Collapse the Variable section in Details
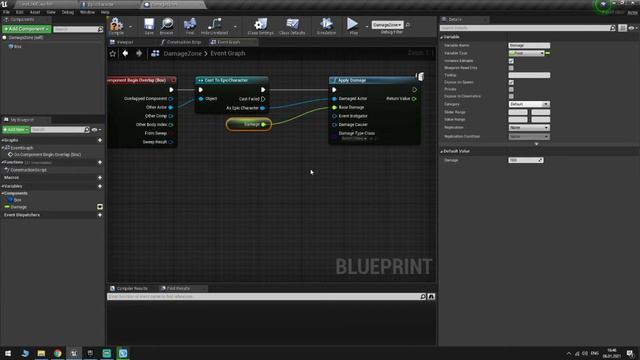The image size is (640, 360). [442, 37]
